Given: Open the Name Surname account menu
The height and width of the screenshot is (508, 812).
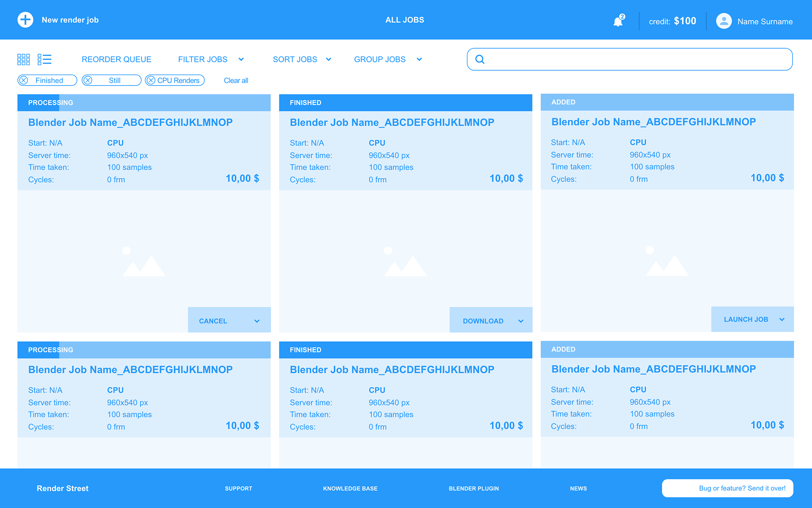Looking at the screenshot, I should (x=765, y=22).
